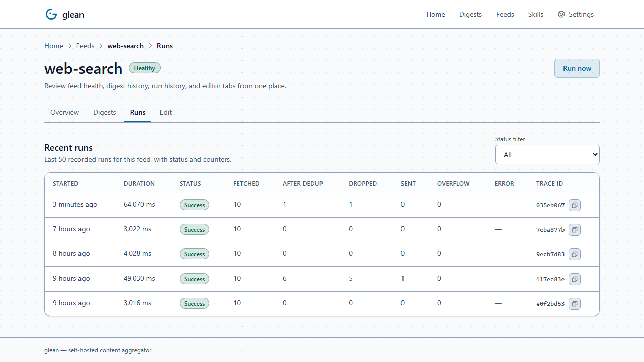The image size is (644, 362).
Task: Copy trace ID e0f2bd53
Action: (574, 304)
